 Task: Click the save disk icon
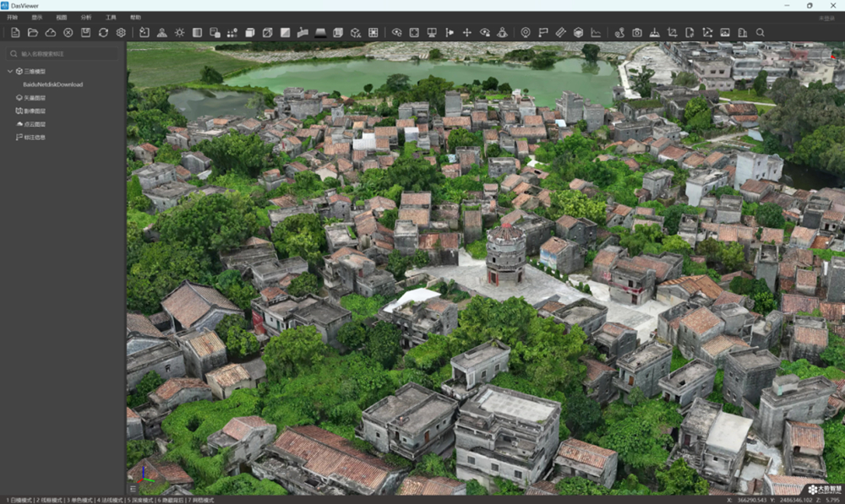(85, 33)
